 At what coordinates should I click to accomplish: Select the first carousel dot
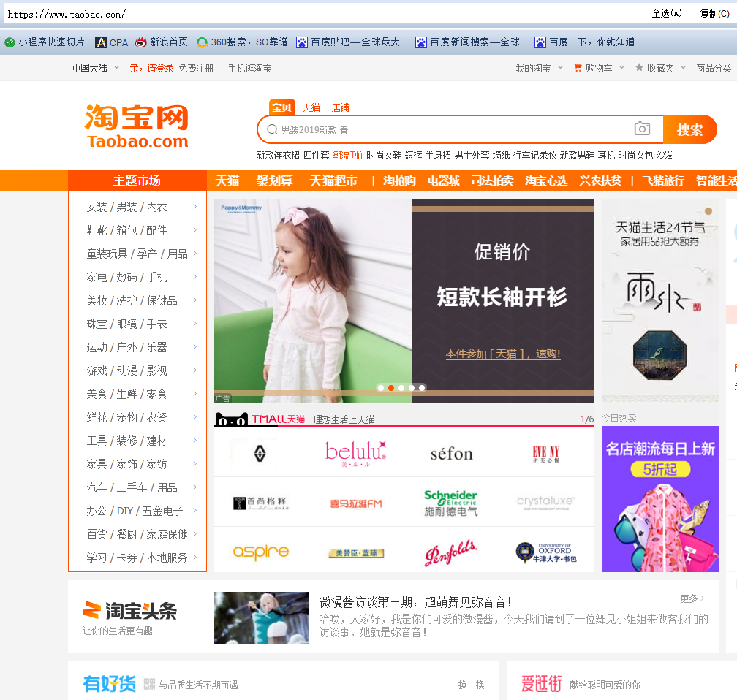(381, 387)
